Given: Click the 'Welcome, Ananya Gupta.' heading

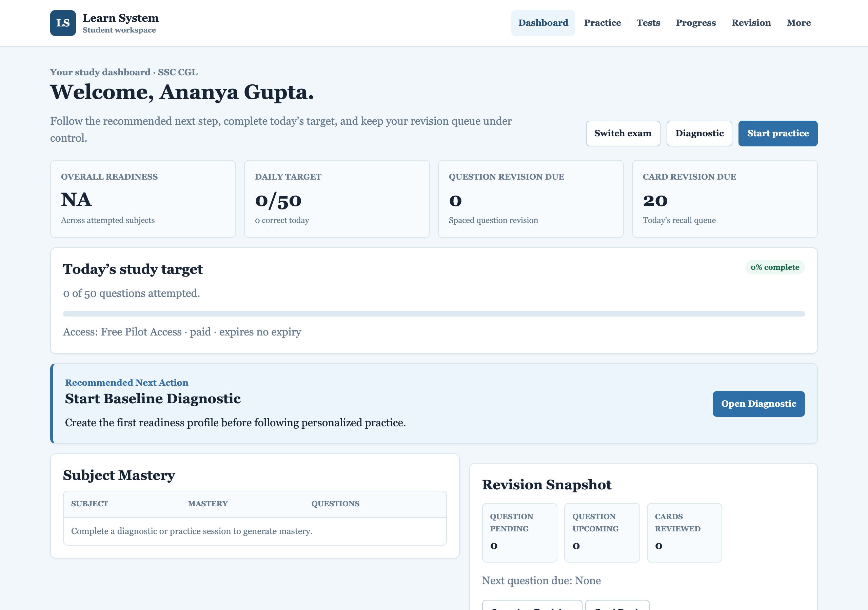Looking at the screenshot, I should (x=182, y=92).
